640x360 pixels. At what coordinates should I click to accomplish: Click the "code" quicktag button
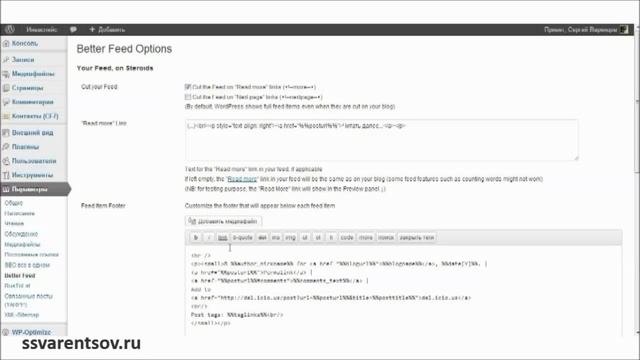click(347, 238)
